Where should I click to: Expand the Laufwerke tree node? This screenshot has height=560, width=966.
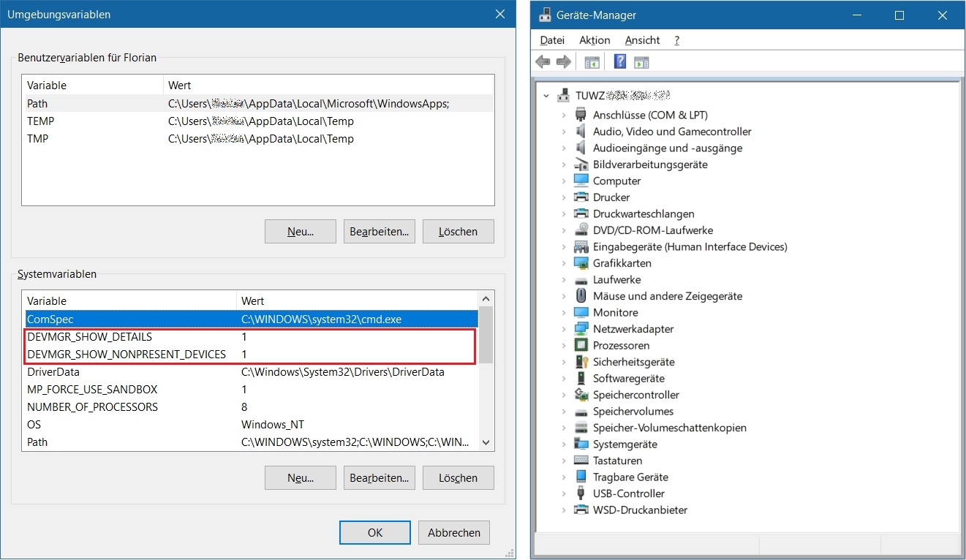tap(564, 279)
